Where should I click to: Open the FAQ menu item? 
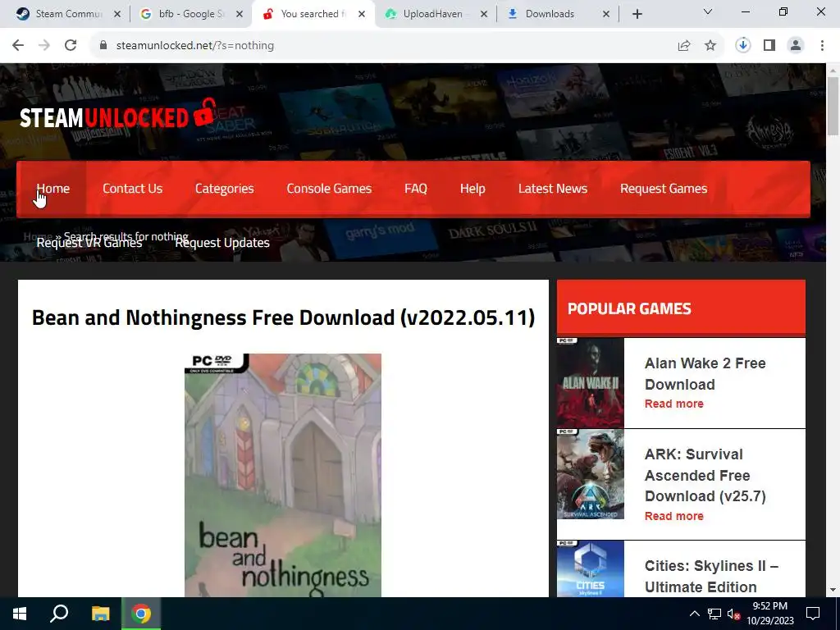pos(416,189)
